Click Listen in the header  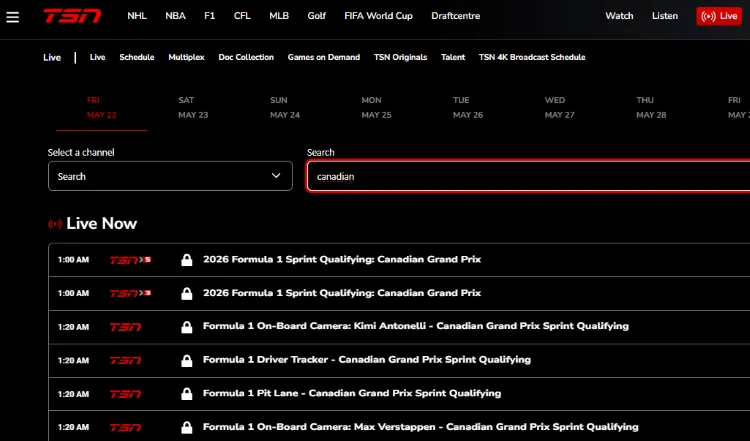coord(665,16)
